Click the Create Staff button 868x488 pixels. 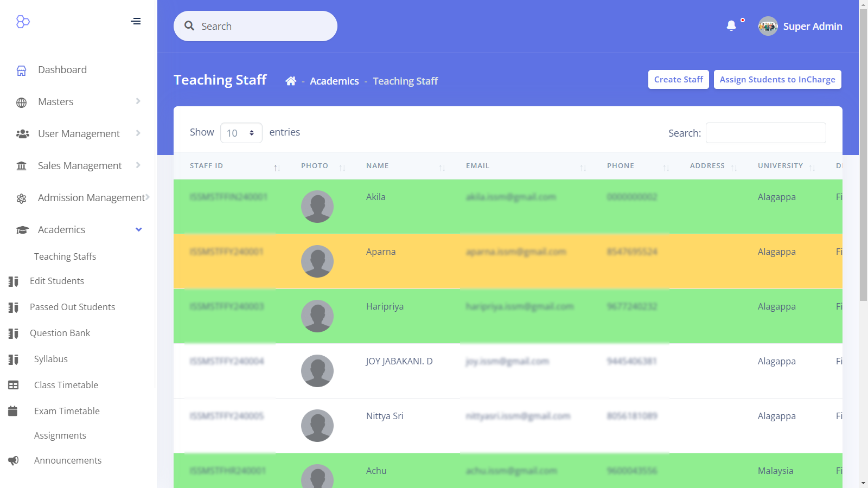(x=678, y=80)
